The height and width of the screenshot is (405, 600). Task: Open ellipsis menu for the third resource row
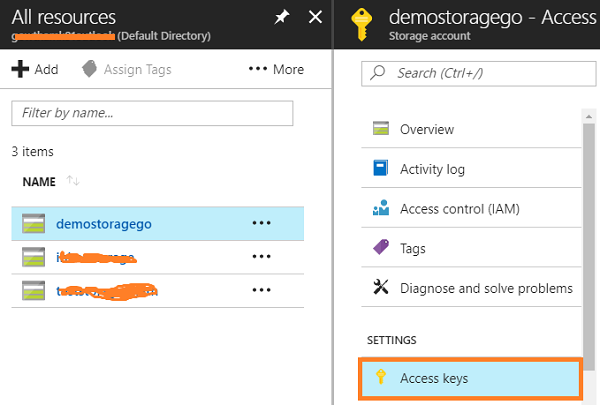click(262, 290)
